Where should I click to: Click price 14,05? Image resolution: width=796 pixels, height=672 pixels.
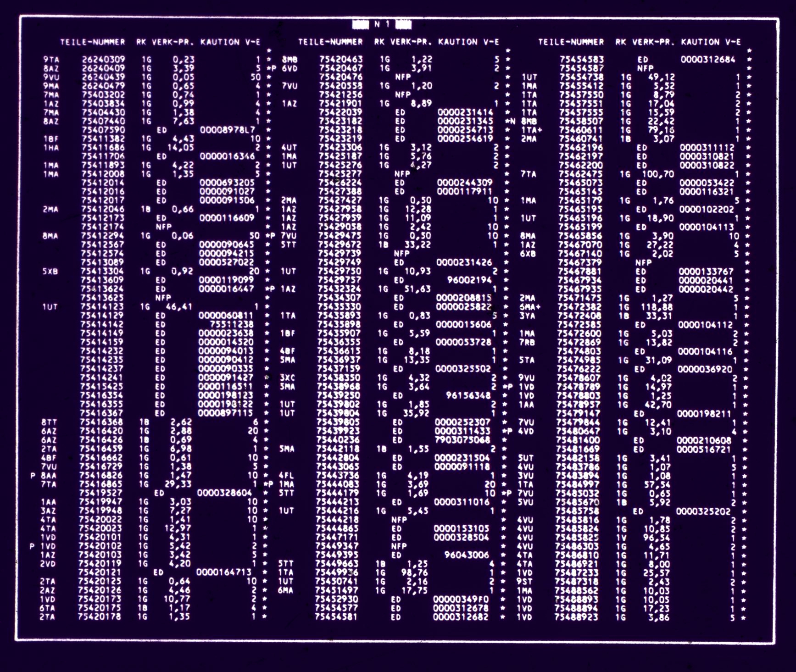coord(181,148)
